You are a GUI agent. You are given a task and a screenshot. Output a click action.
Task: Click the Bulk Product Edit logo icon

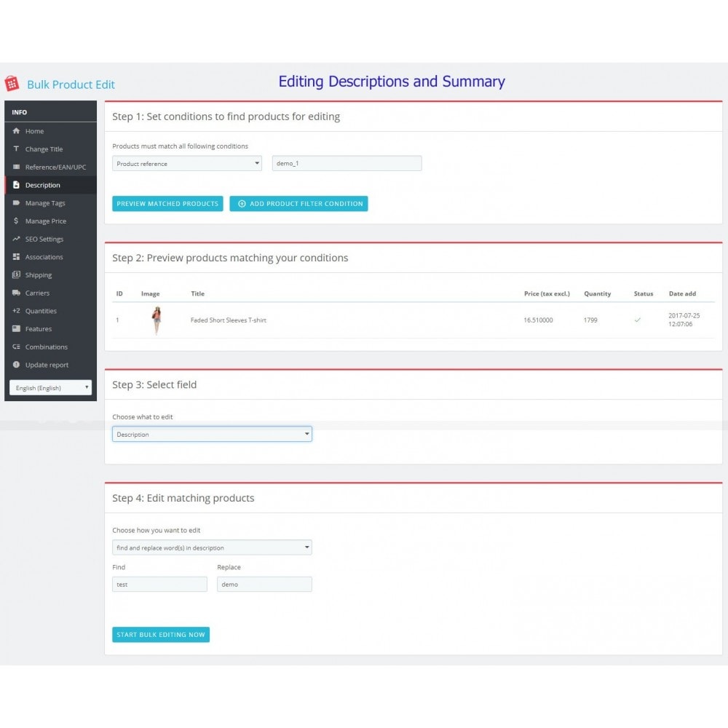[11, 84]
